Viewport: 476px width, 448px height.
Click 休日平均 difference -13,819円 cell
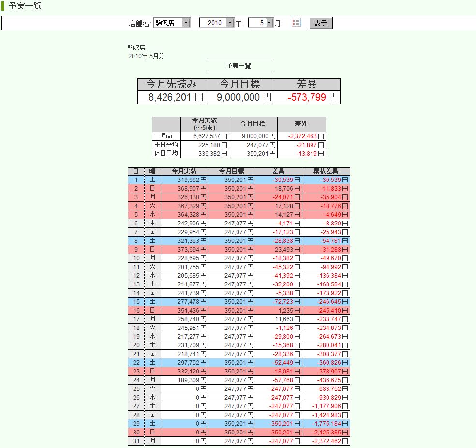[302, 153]
